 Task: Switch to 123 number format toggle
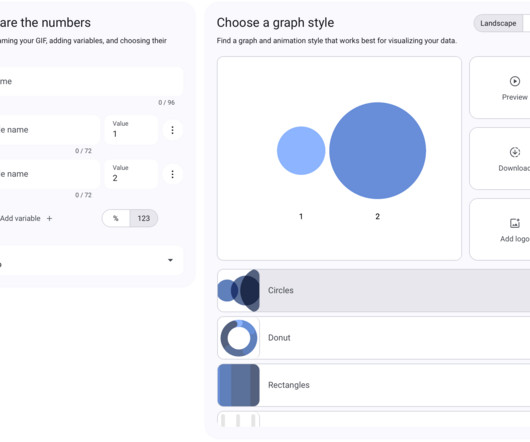click(x=144, y=219)
